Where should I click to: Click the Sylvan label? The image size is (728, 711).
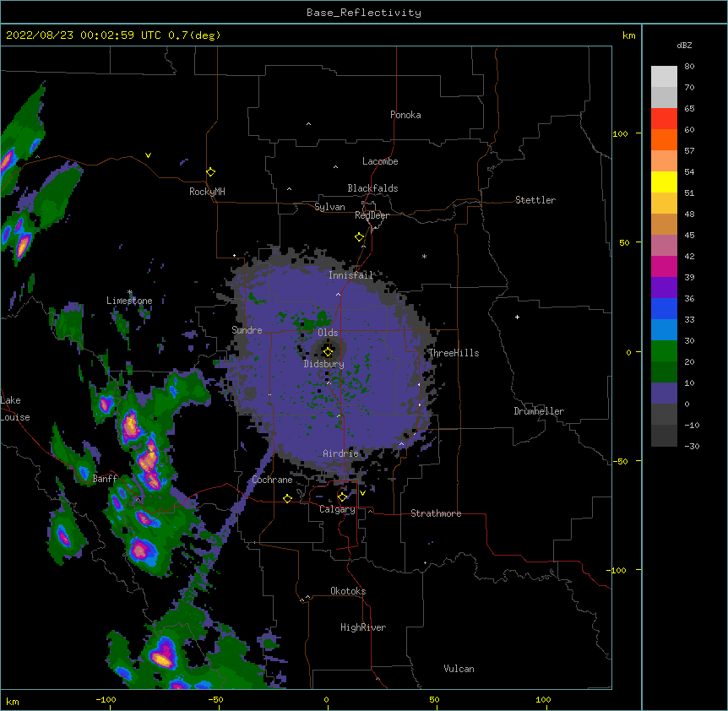click(329, 207)
